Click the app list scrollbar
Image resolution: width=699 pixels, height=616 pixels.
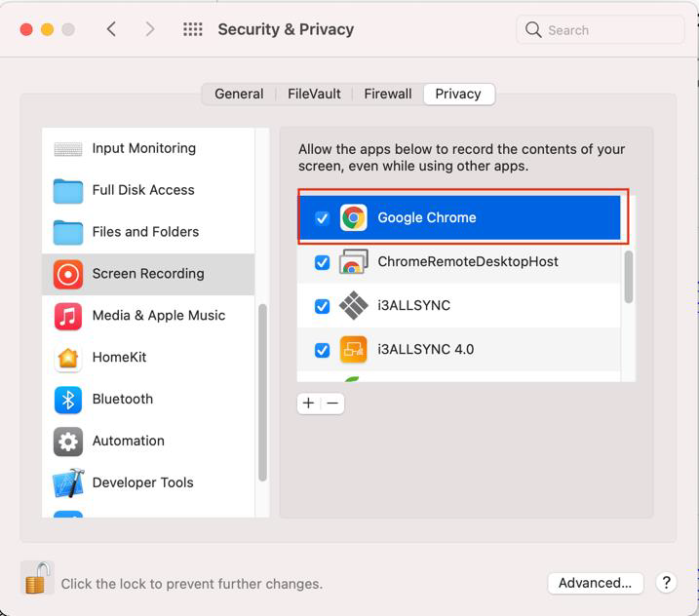click(x=629, y=277)
